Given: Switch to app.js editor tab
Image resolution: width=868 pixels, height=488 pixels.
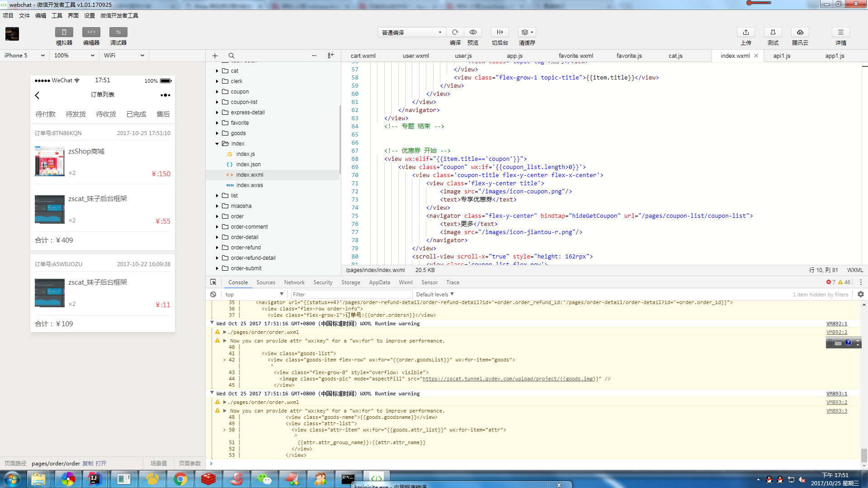Looking at the screenshot, I should coord(514,56).
